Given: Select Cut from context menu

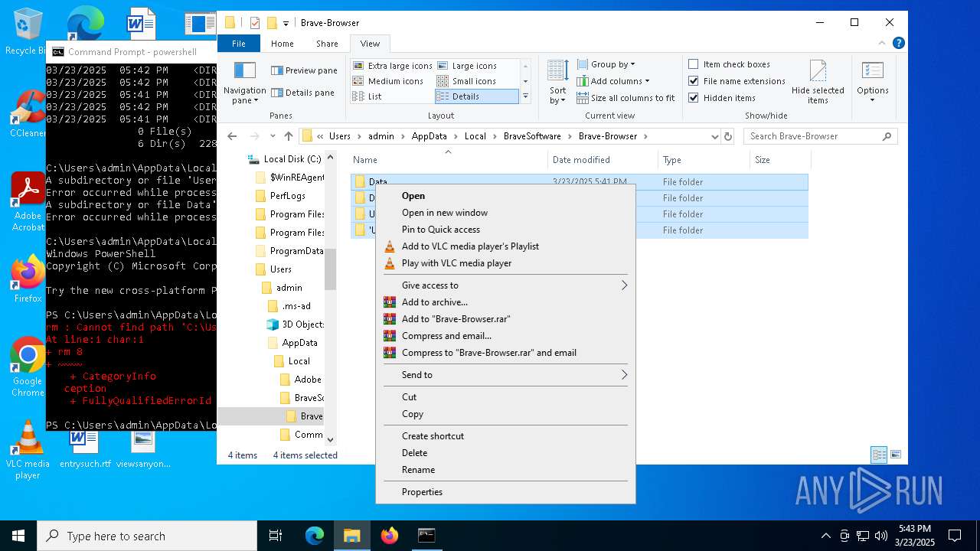Looking at the screenshot, I should (x=505, y=397).
